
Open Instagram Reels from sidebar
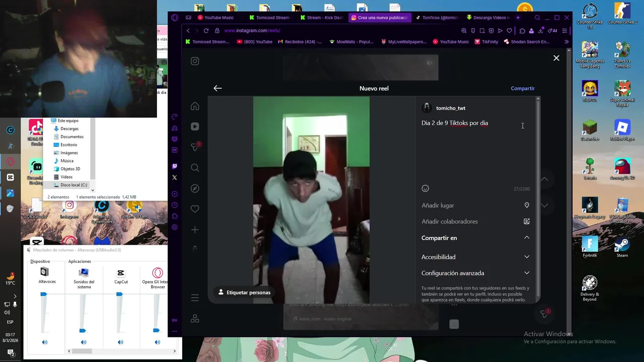pos(195,127)
